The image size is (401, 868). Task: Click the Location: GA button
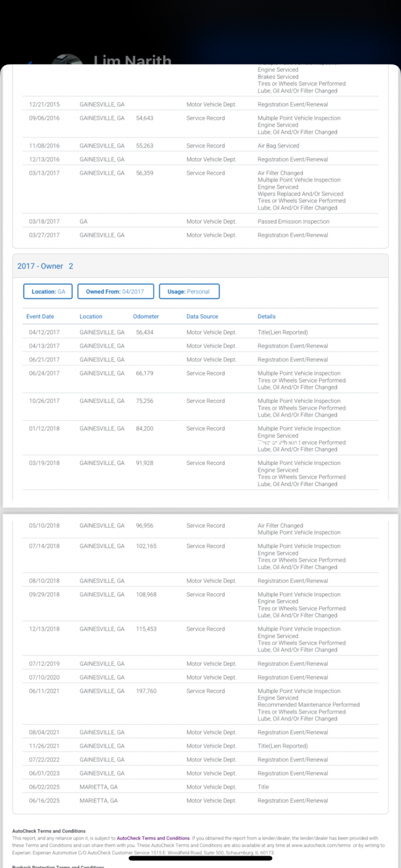click(48, 291)
